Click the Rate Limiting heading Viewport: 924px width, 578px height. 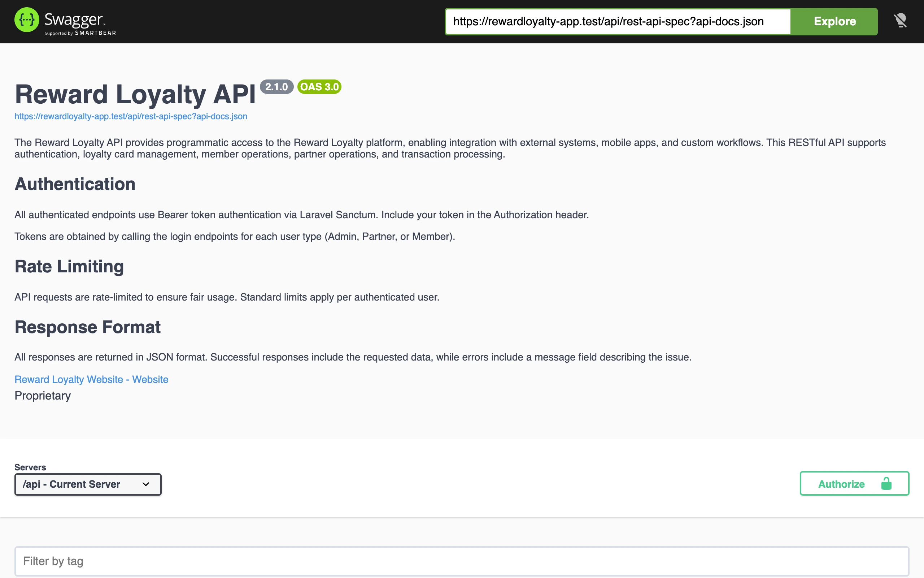(69, 267)
